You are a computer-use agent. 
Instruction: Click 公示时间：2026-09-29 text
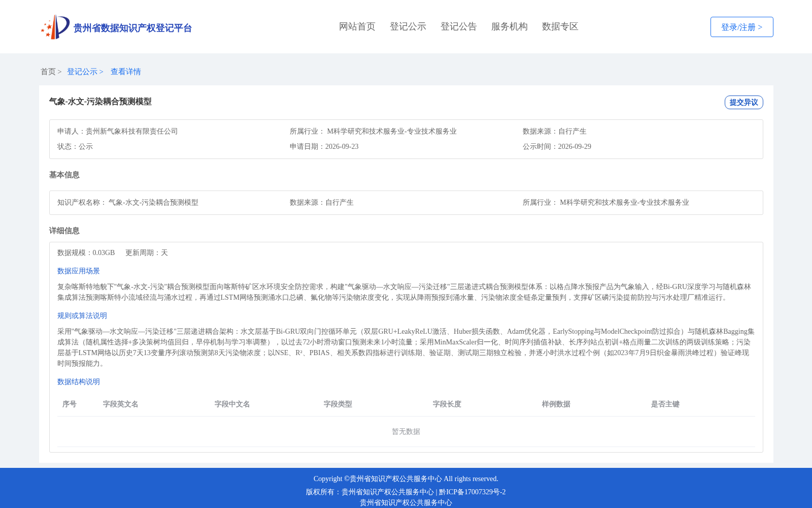(557, 146)
